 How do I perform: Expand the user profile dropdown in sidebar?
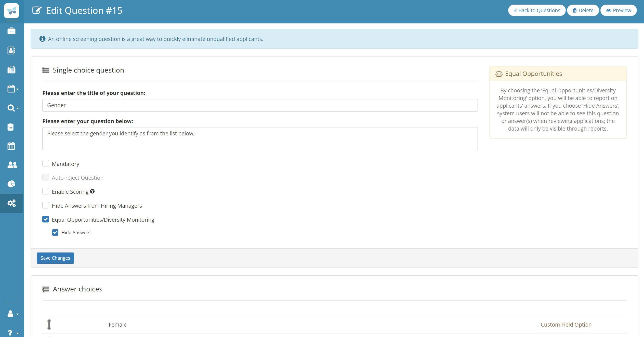tap(13, 314)
